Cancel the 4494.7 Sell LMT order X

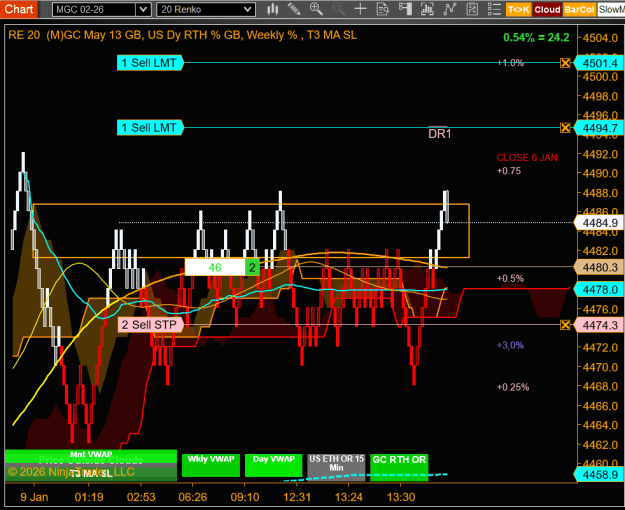pyautogui.click(x=565, y=128)
